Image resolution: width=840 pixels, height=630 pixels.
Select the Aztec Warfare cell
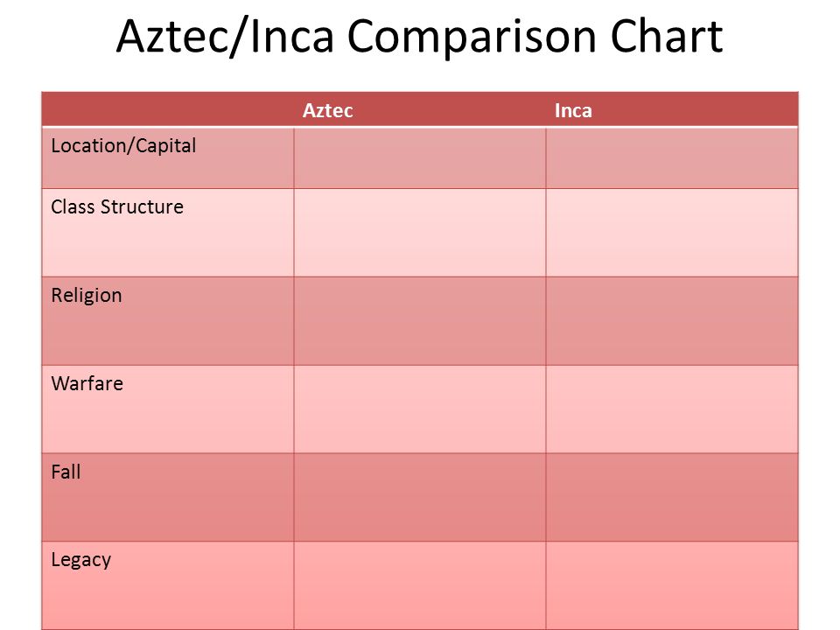pos(420,409)
